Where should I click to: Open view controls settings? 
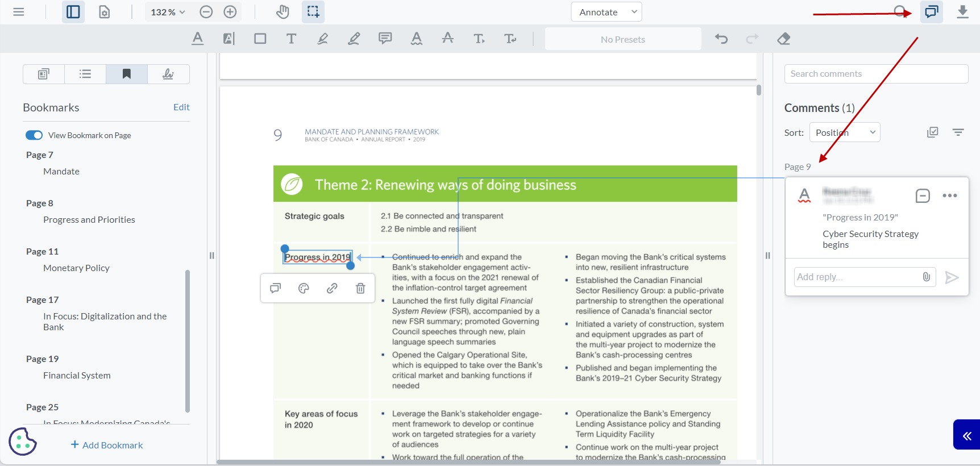tap(105, 12)
